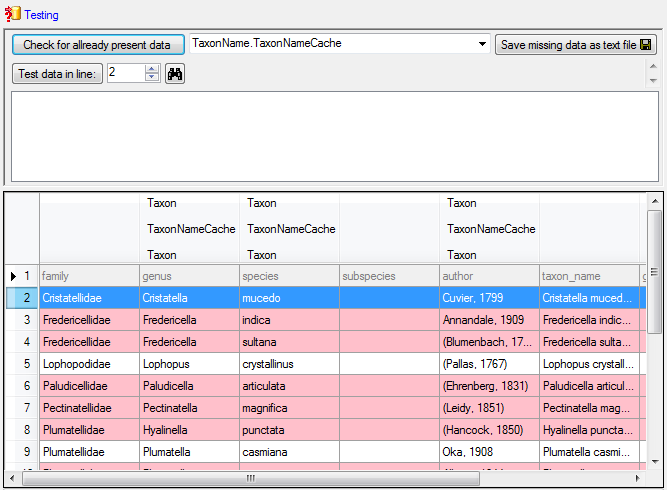The height and width of the screenshot is (490, 667).
Task: Increase the test line number with up arrow
Action: click(x=152, y=69)
